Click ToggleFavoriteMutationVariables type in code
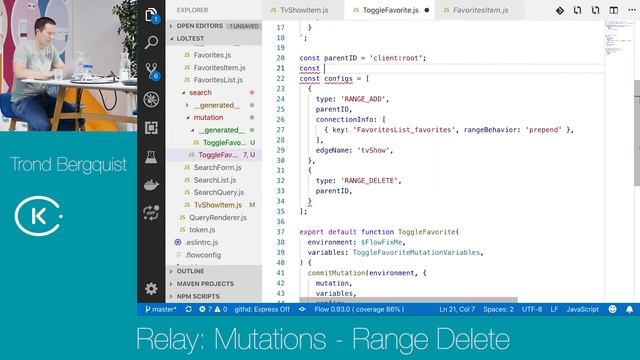 416,253
